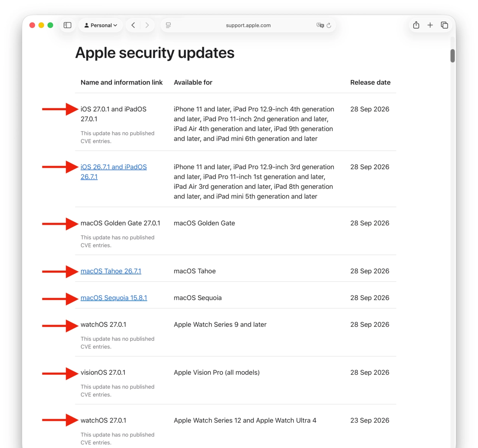Viewport: 478px width, 448px height.
Task: Click the translate page icon
Action: (x=320, y=25)
